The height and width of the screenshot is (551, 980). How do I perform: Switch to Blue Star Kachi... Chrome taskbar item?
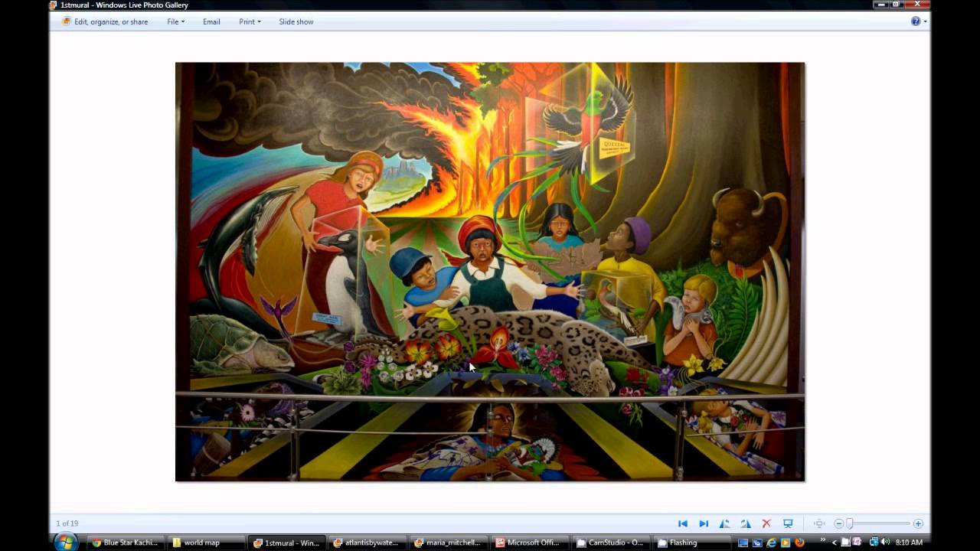click(x=125, y=543)
